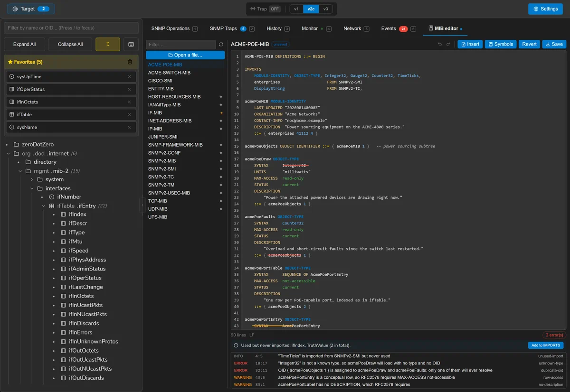570x392 pixels.
Task: Switch to the SNMP Traps tab
Action: [x=232, y=28]
